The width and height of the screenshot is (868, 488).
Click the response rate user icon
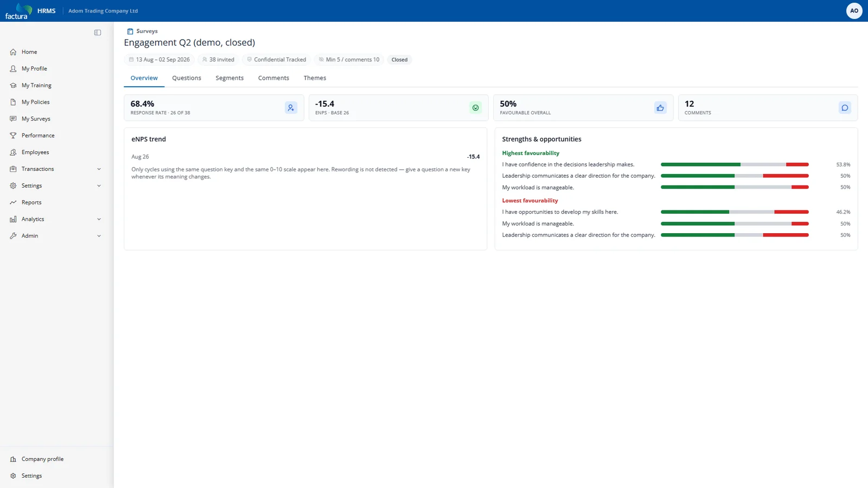coord(291,108)
